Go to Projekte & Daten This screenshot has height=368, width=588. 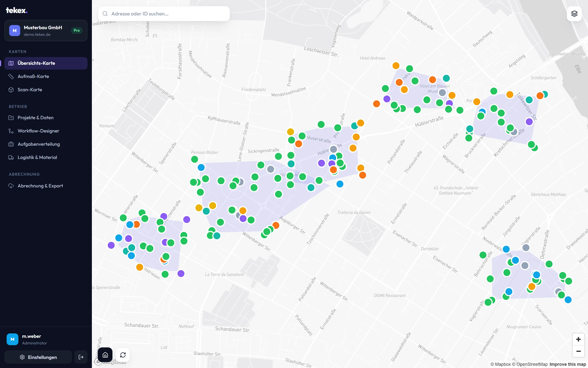tap(46, 118)
